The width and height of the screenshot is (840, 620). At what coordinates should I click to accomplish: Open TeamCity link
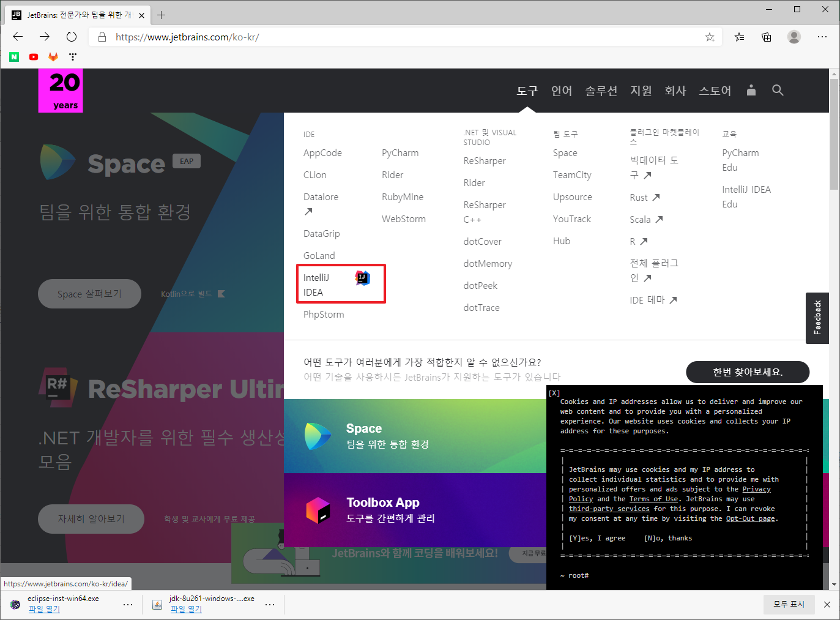click(572, 175)
